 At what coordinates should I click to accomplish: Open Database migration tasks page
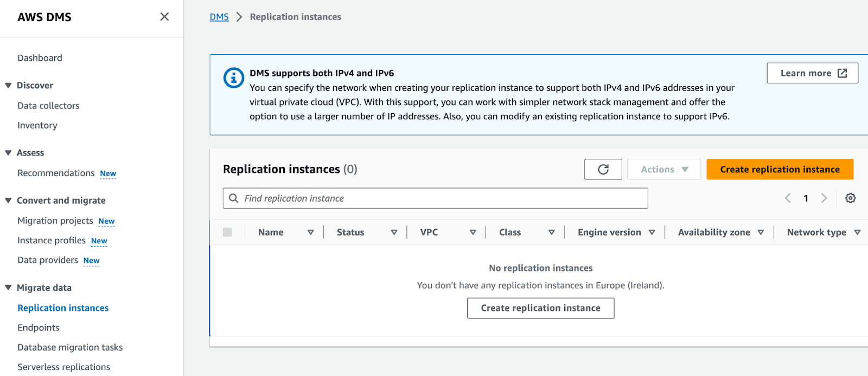[x=70, y=347]
